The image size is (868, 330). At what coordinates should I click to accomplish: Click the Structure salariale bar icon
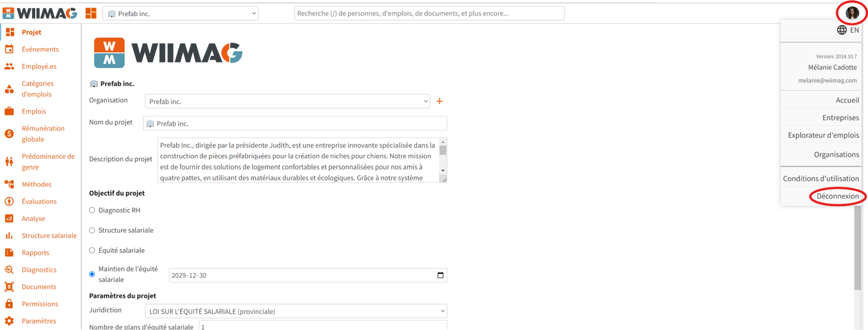(x=9, y=235)
